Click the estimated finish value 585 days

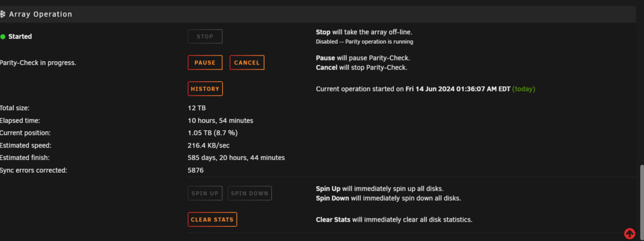(236, 158)
